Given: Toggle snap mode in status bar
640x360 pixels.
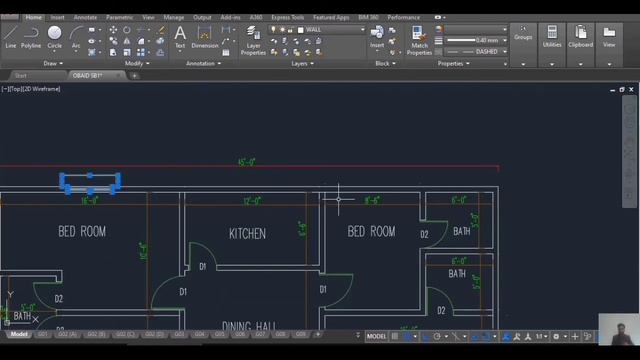Looking at the screenshot, I should [407, 336].
